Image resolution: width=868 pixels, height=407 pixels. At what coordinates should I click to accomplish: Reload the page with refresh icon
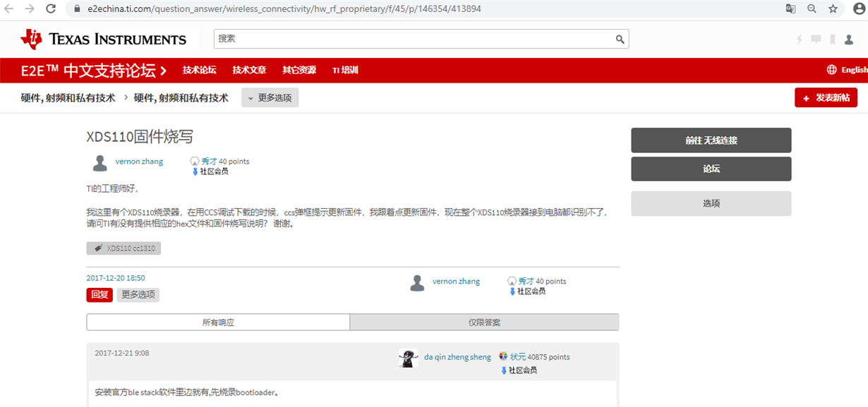coord(51,9)
